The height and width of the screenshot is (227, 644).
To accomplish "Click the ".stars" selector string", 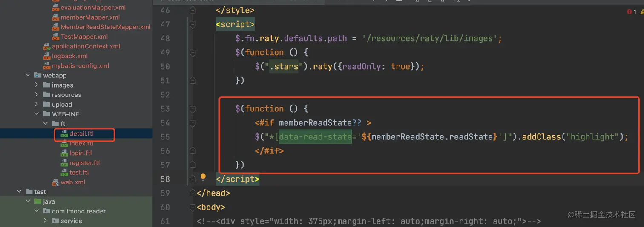I will [284, 67].
